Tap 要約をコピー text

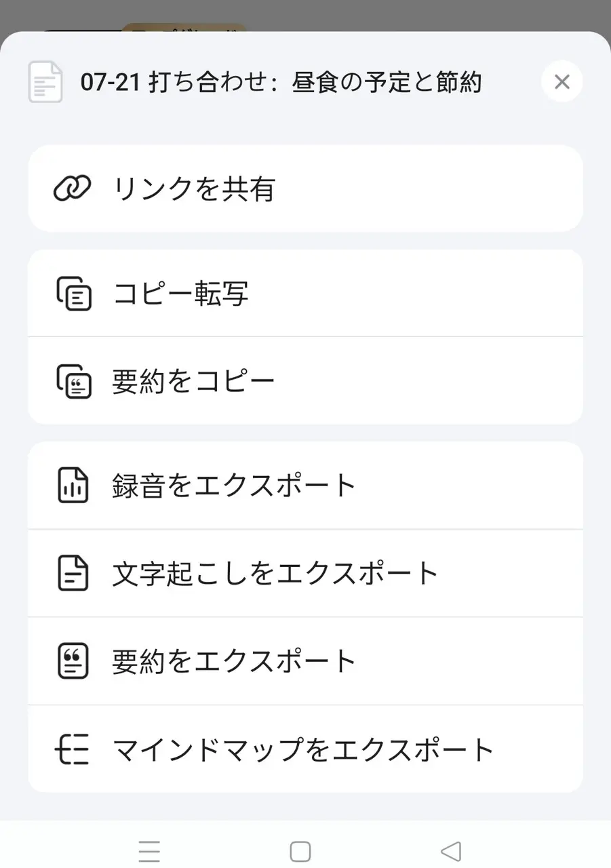coord(193,380)
